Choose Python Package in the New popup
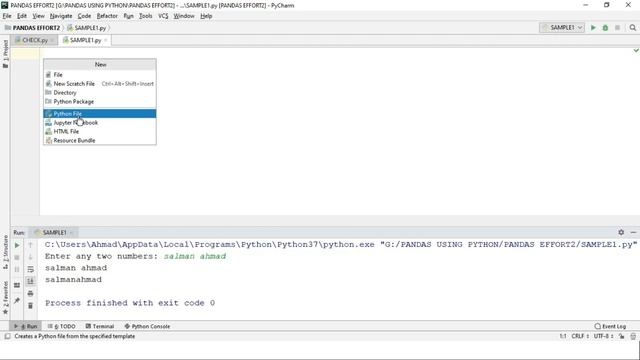This screenshot has width=640, height=360. point(100,102)
